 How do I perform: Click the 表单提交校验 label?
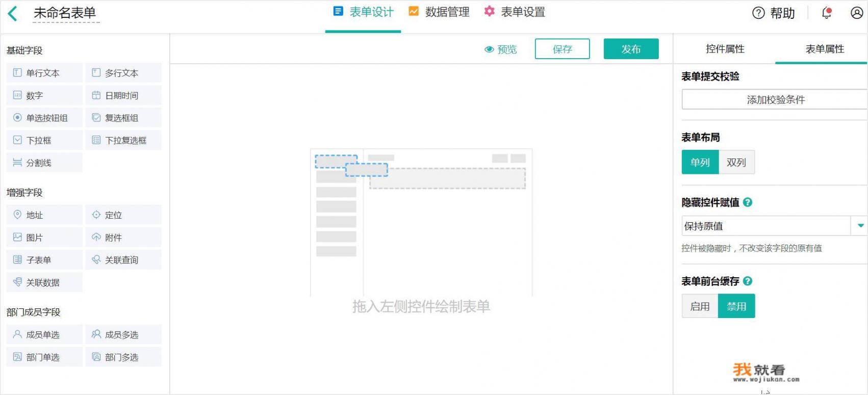click(710, 76)
